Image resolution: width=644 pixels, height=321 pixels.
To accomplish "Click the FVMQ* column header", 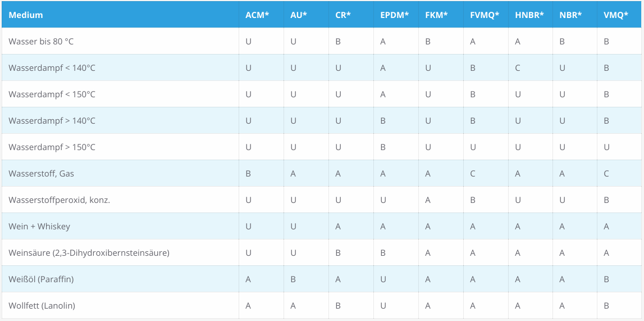I will click(x=485, y=15).
